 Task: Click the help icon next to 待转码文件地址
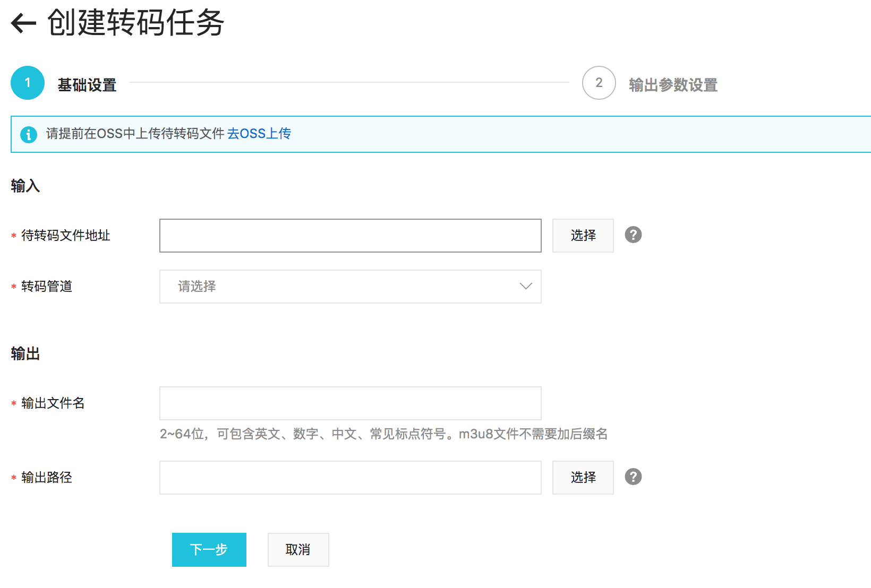633,235
